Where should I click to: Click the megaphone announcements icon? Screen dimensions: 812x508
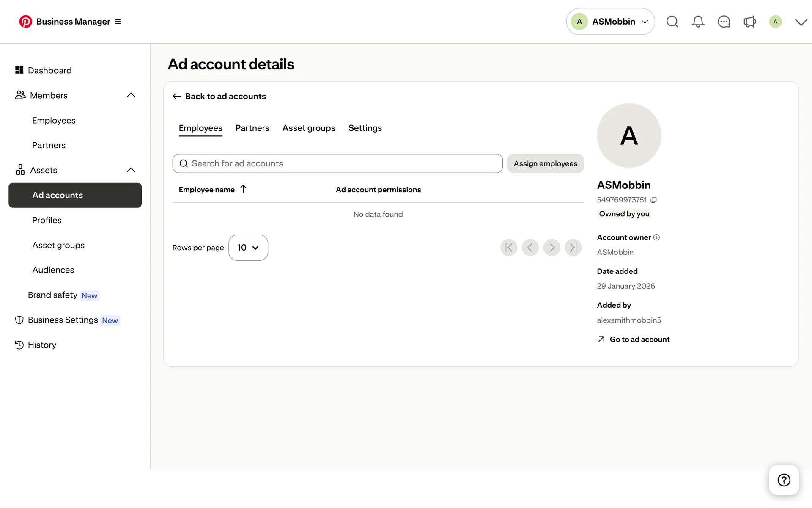(749, 22)
